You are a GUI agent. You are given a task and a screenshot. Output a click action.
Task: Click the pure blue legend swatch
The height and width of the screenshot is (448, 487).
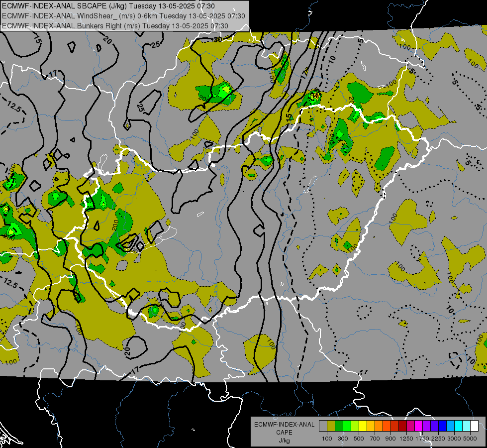443,426
